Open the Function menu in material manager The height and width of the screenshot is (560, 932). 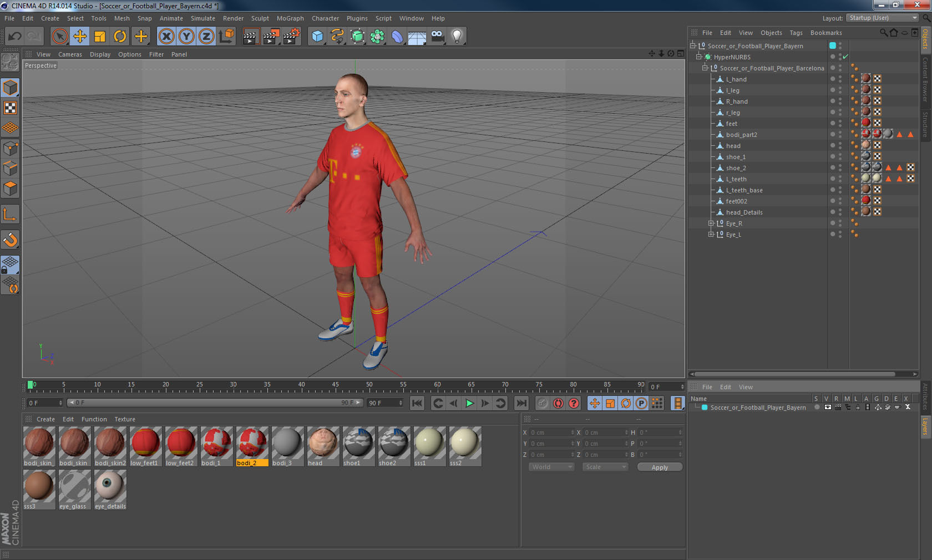pyautogui.click(x=94, y=419)
